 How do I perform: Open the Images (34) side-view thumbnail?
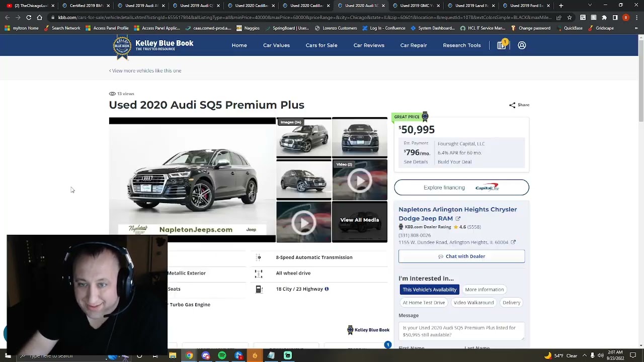click(x=304, y=138)
